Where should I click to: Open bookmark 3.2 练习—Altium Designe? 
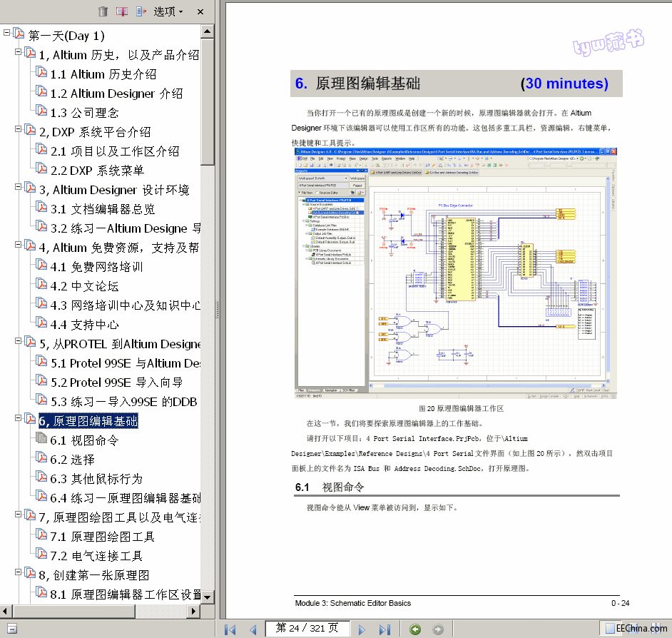click(x=125, y=229)
